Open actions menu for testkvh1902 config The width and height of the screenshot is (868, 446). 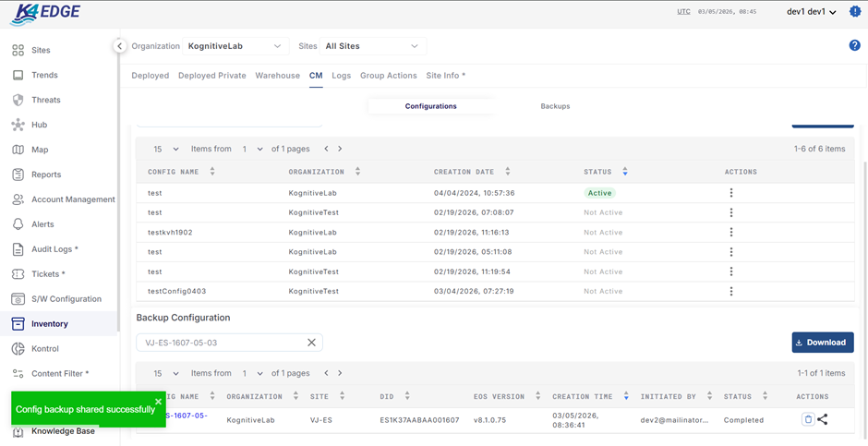[731, 233]
